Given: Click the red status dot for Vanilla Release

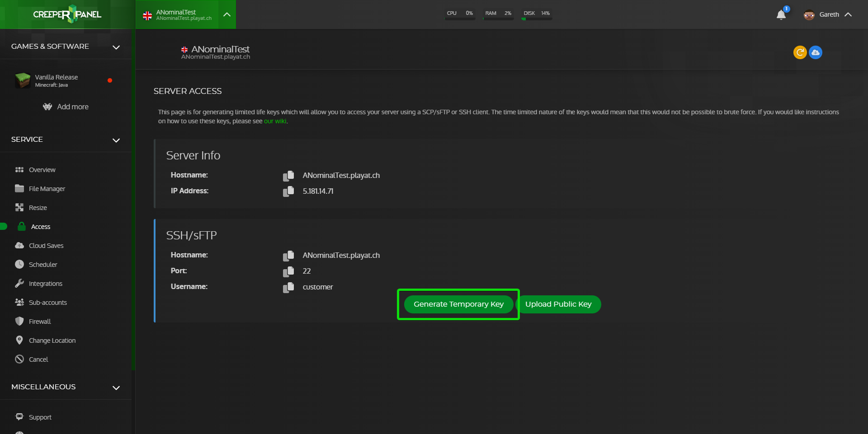Looking at the screenshot, I should point(110,80).
